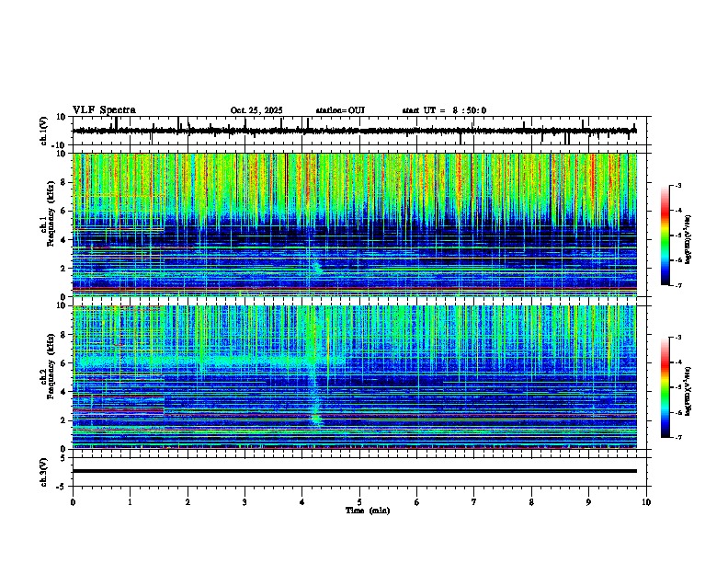
Task: Click the date "Oct. 25, 2025"
Action: pyautogui.click(x=256, y=110)
